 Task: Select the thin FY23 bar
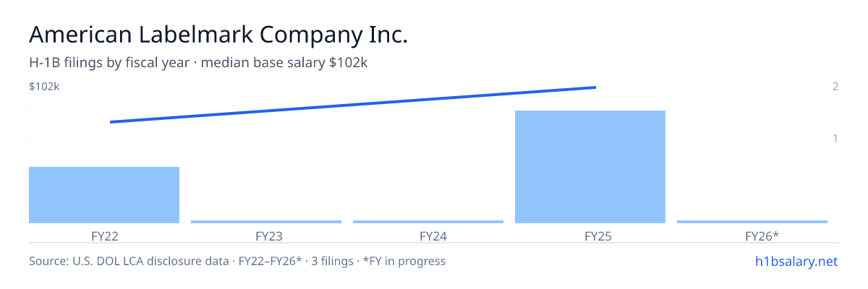click(x=266, y=222)
